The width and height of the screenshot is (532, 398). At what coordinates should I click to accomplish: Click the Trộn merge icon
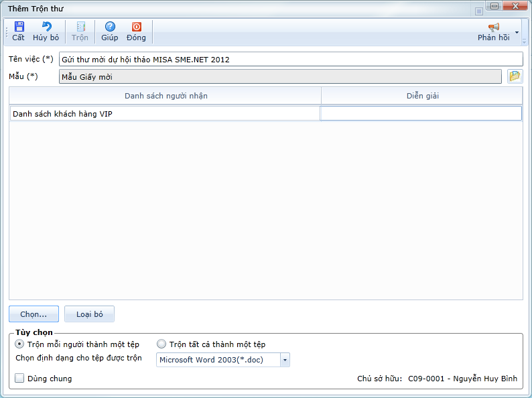(80, 27)
